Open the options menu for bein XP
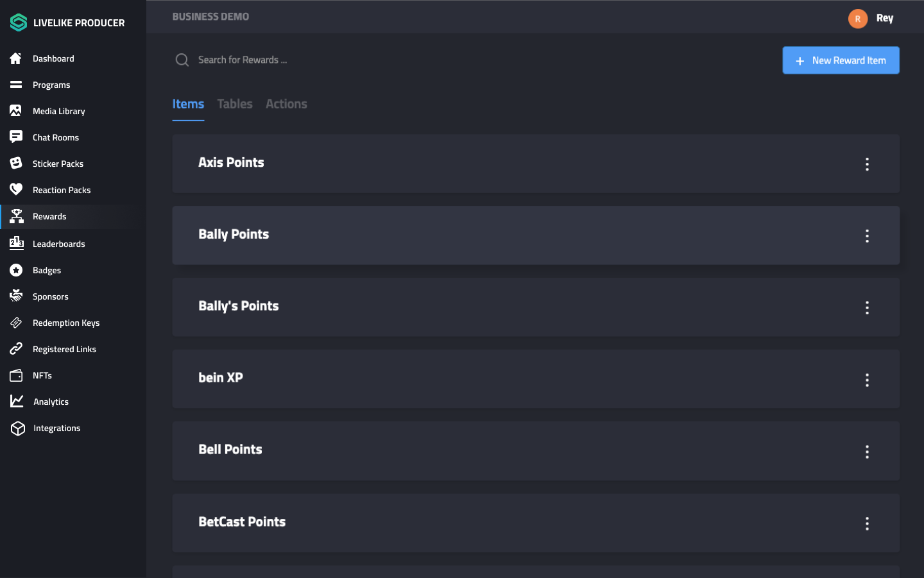 pyautogui.click(x=867, y=380)
